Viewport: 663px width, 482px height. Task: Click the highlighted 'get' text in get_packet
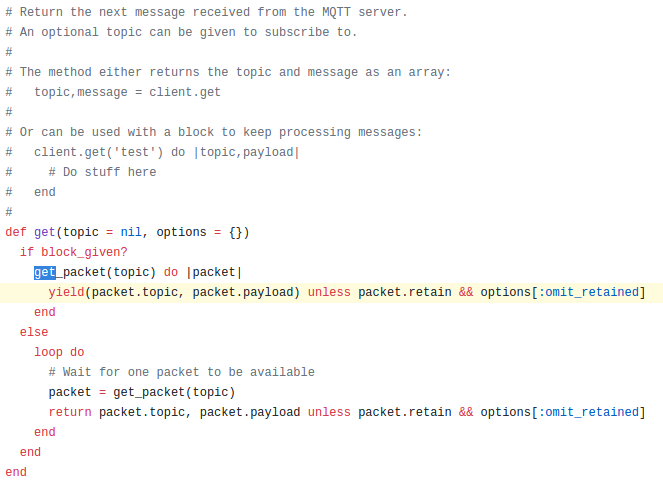pos(45,272)
